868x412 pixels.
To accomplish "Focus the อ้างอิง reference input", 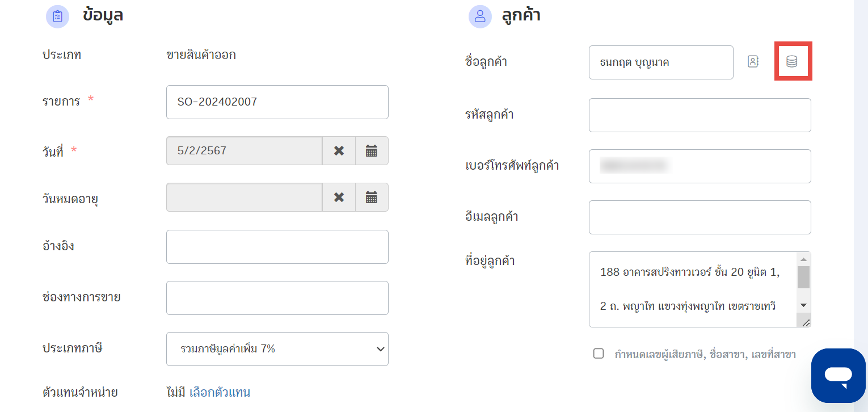I will tap(277, 247).
